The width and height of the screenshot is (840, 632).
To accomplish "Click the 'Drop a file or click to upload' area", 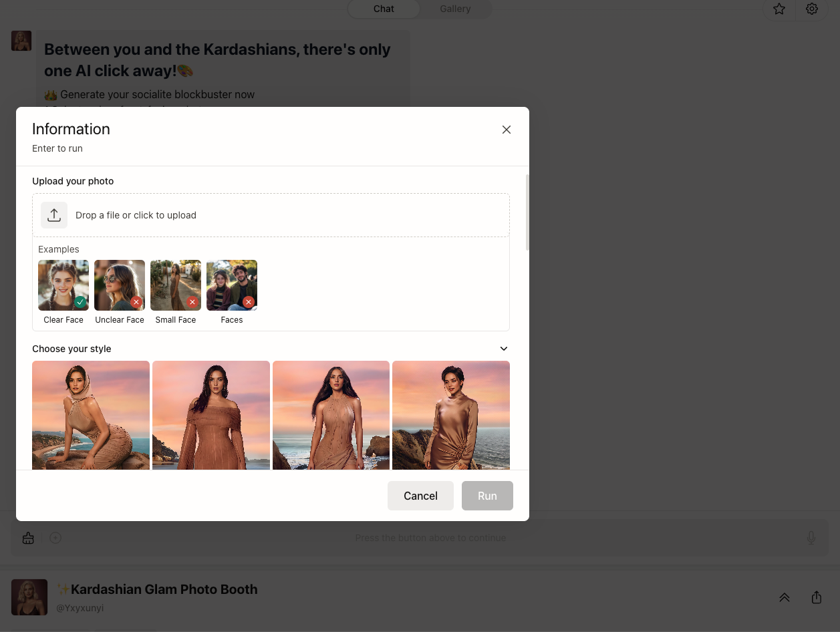I will [x=271, y=215].
